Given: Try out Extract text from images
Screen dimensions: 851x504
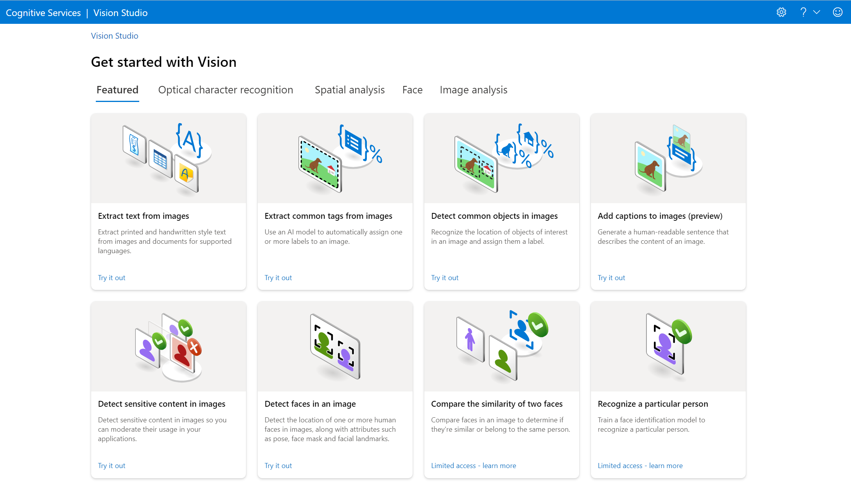Looking at the screenshot, I should pyautogui.click(x=111, y=277).
